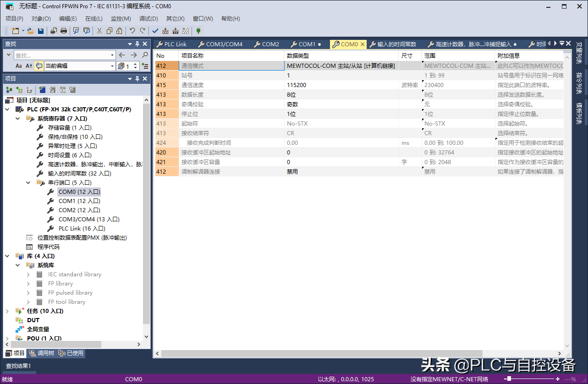588x384 pixels.
Task: Select 程序代码 in project tree
Action: click(48, 247)
